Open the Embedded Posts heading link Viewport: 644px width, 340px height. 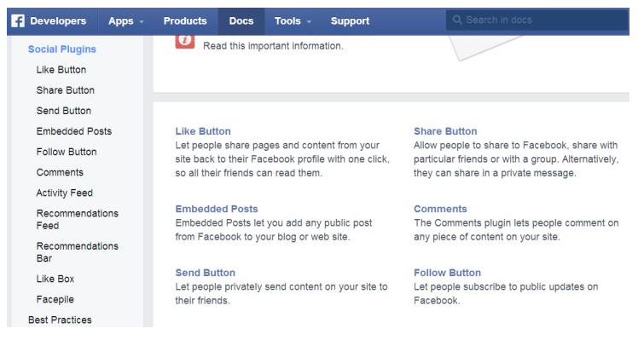point(217,209)
